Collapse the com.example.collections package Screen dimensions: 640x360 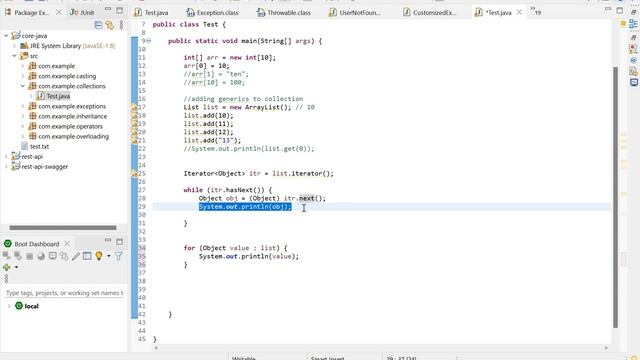point(23,86)
